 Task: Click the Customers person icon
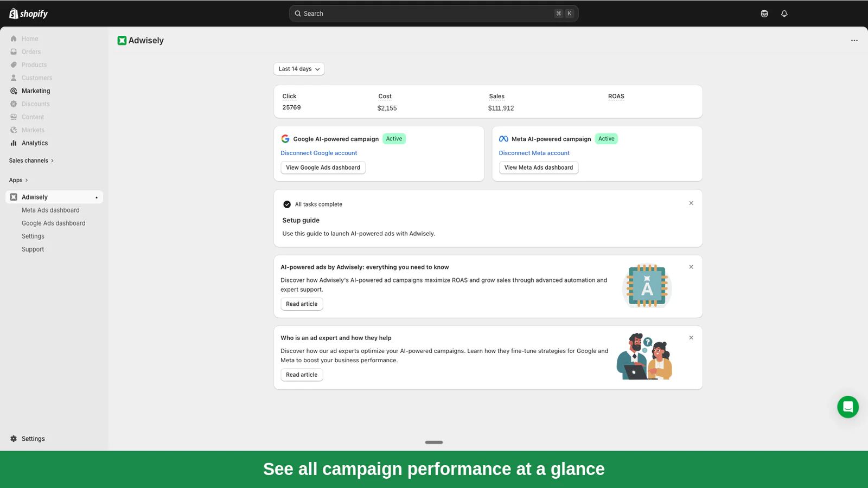[x=14, y=78]
